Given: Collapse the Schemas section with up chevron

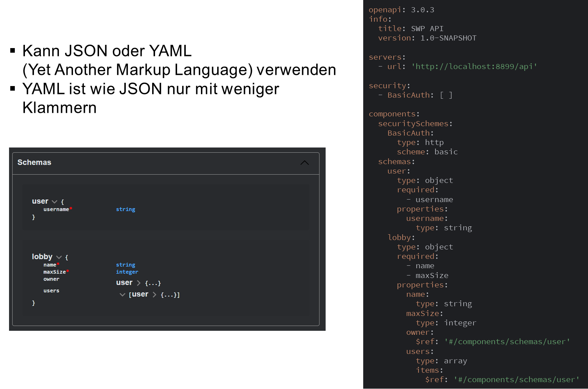Looking at the screenshot, I should point(304,163).
